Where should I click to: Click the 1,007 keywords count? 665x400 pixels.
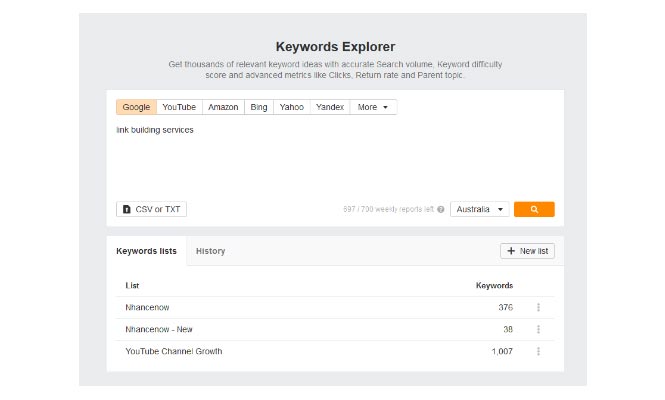pos(502,351)
